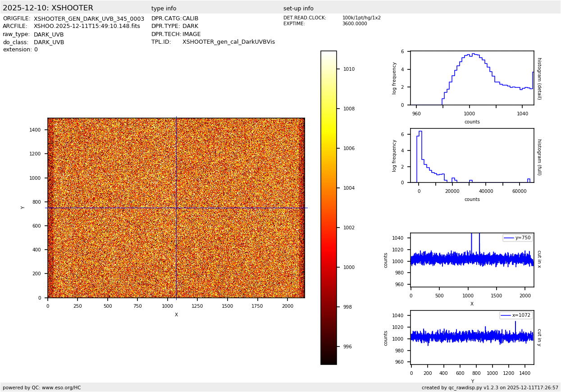Viewport: 561px width, 392px height.
Task: Select the histogram (full) plot
Action: pos(472,155)
